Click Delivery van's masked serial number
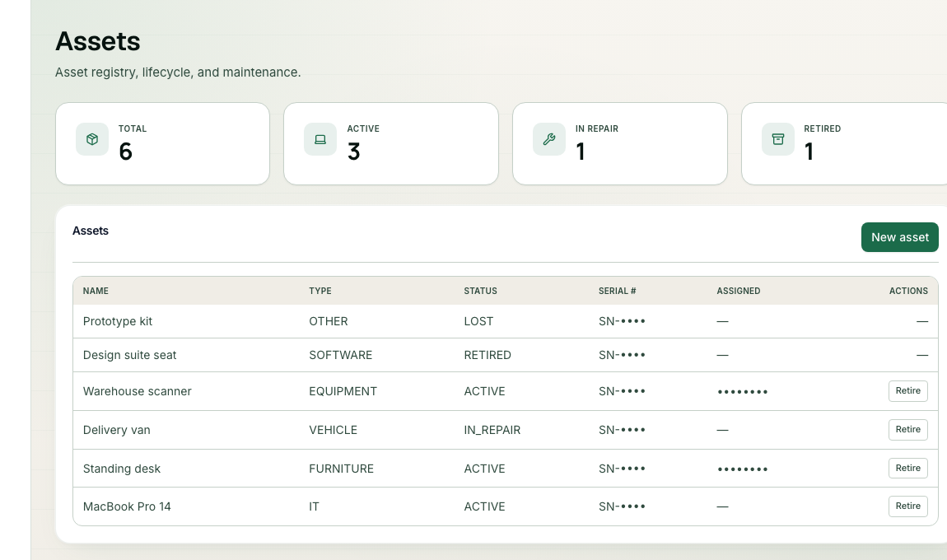The image size is (947, 560). [622, 430]
